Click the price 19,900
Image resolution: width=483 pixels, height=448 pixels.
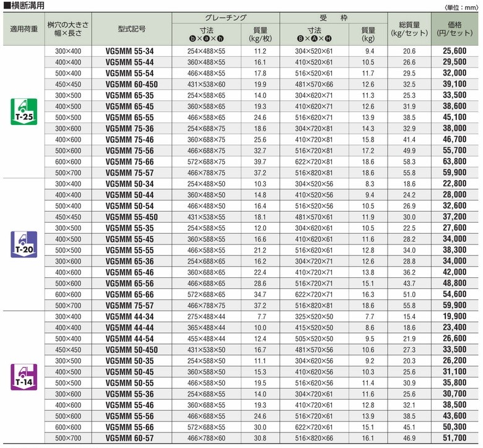[455, 317]
